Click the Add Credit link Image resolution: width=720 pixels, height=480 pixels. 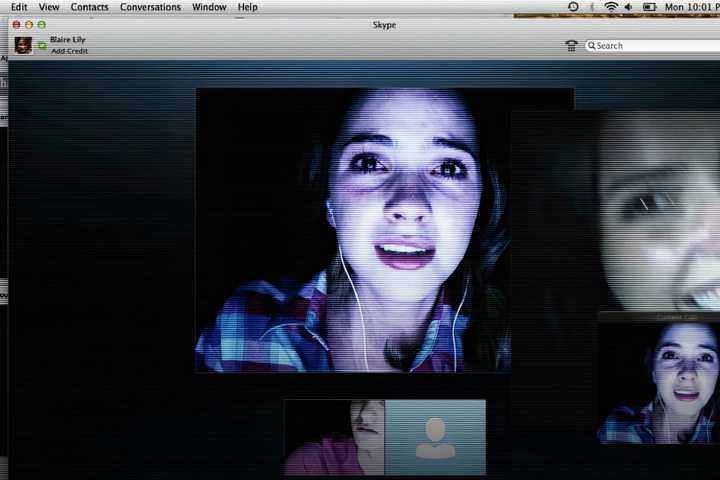point(70,51)
